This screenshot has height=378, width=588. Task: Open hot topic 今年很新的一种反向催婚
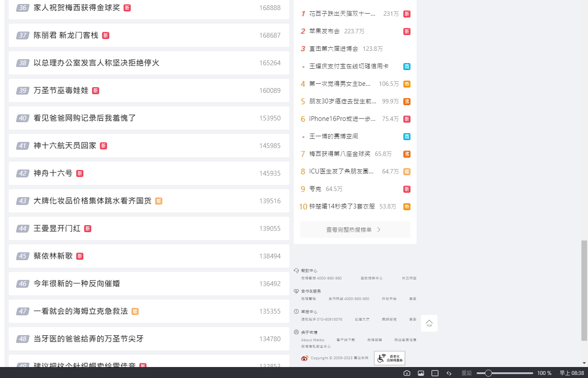[x=77, y=284]
